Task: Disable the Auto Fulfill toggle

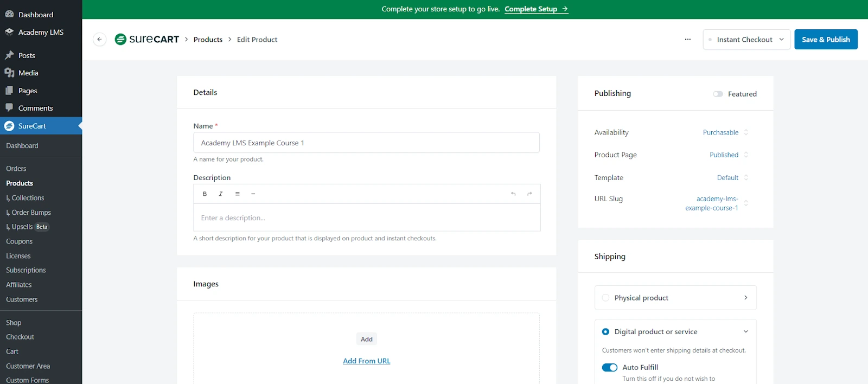Action: pos(610,367)
